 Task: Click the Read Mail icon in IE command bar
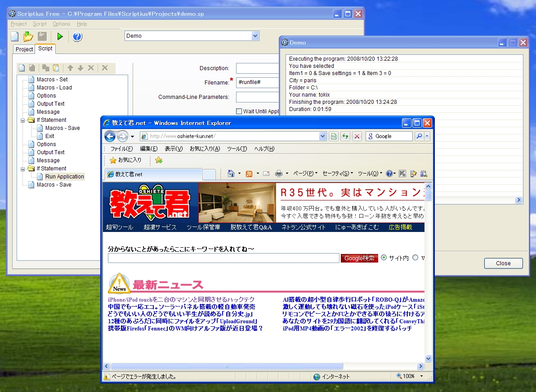click(266, 174)
